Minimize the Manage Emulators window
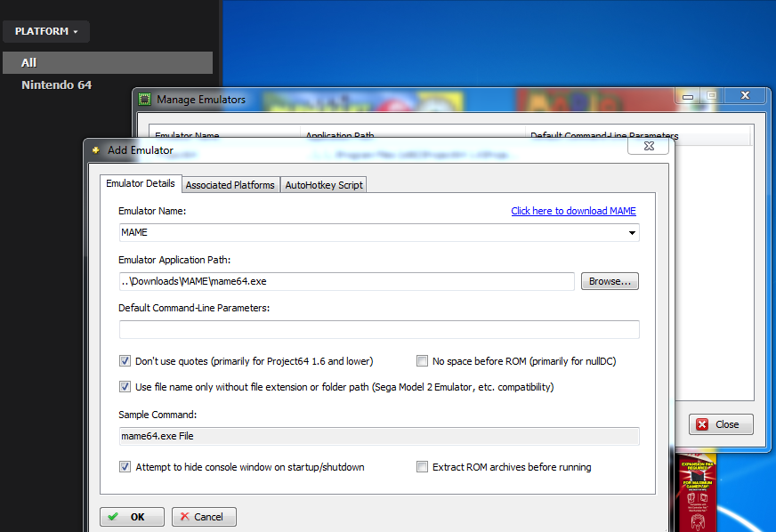The width and height of the screenshot is (776, 532). (x=688, y=96)
